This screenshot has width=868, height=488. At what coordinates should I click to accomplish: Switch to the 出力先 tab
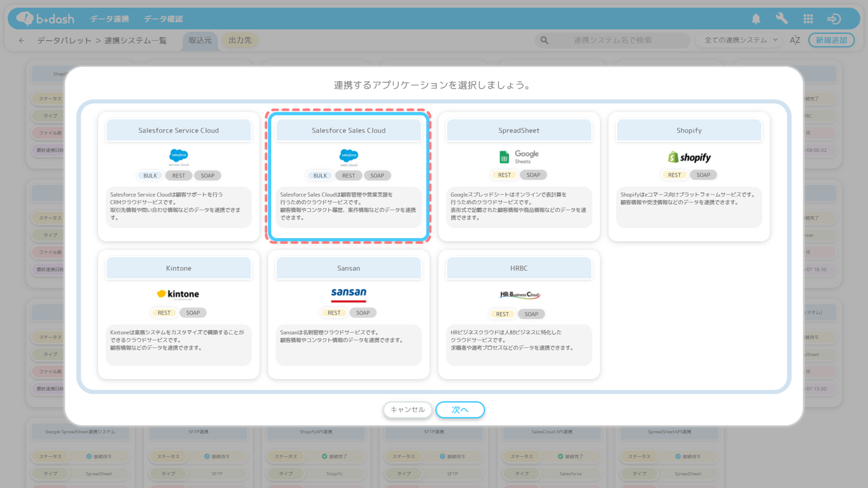240,40
